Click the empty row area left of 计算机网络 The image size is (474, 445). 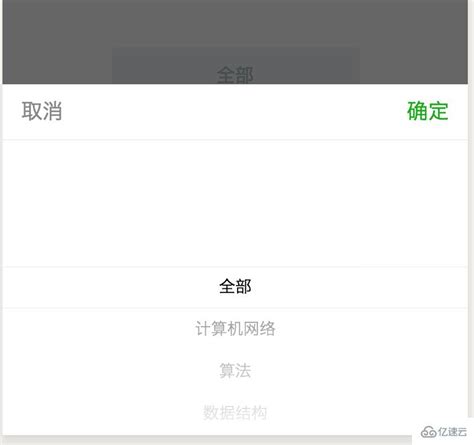point(99,329)
